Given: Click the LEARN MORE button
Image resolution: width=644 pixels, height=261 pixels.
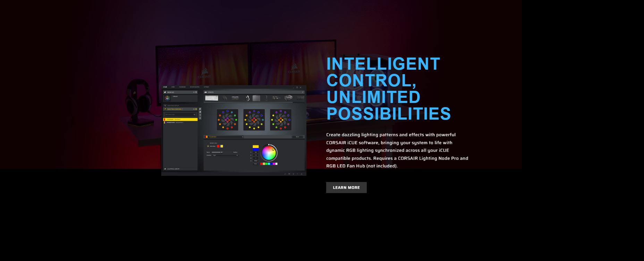Looking at the screenshot, I should [x=346, y=188].
